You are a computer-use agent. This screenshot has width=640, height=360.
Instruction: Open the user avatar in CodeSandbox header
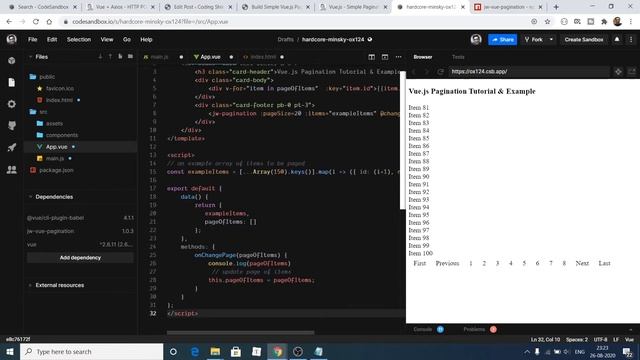point(476,40)
